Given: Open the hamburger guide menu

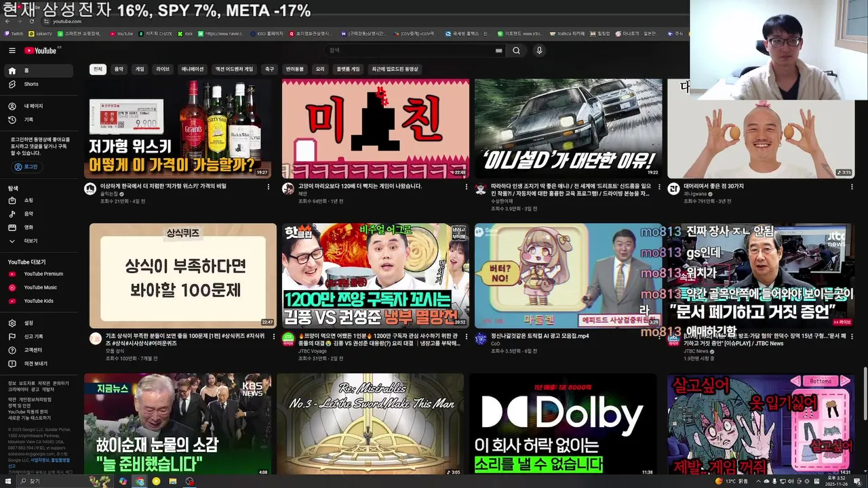Looking at the screenshot, I should [12, 50].
